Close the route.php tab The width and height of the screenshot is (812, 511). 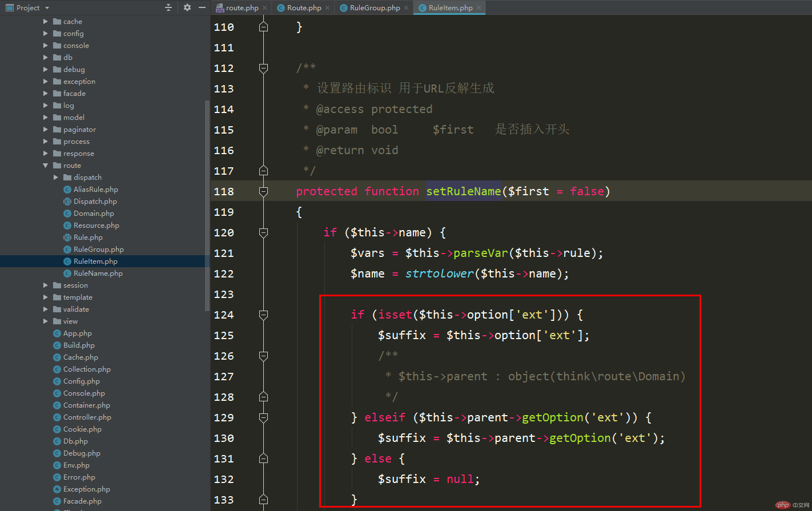(265, 8)
